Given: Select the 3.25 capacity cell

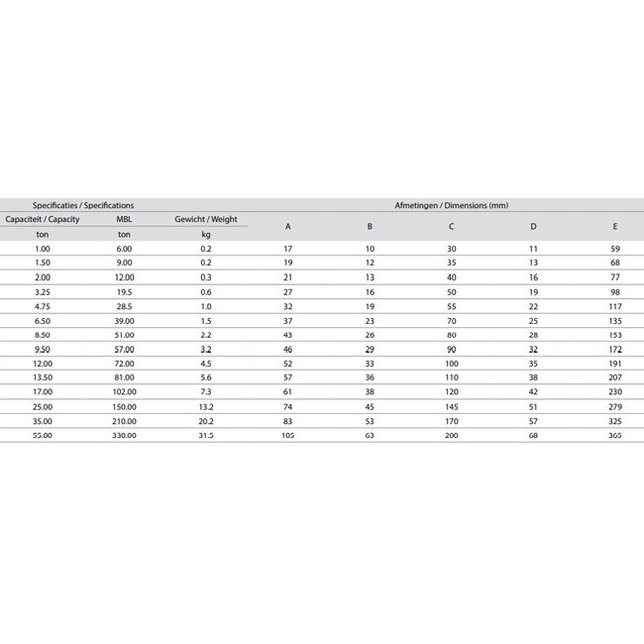Looking at the screenshot, I should pyautogui.click(x=42, y=292).
